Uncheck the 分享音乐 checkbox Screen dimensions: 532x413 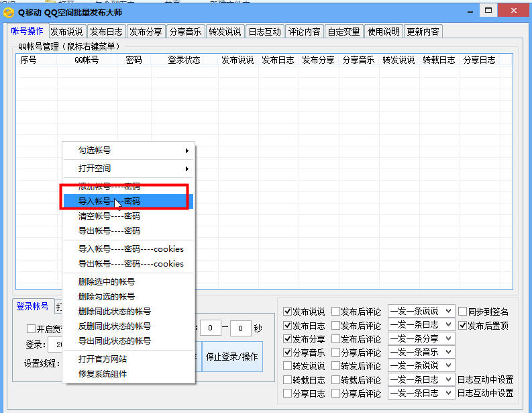click(x=287, y=352)
